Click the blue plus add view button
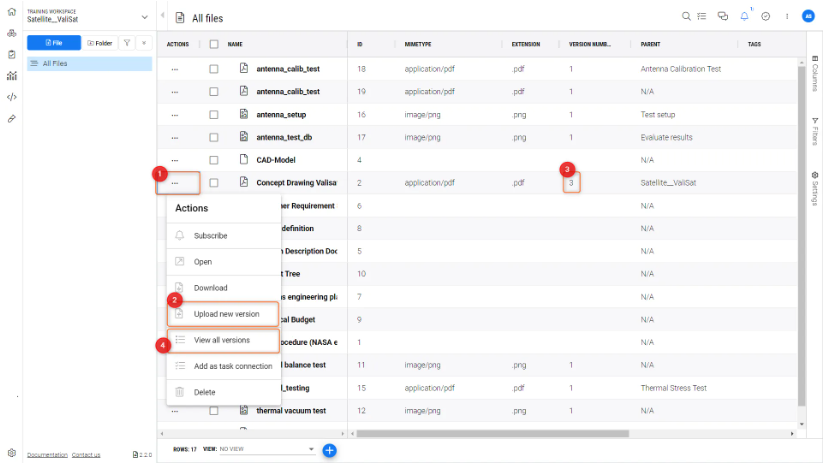 click(x=330, y=451)
